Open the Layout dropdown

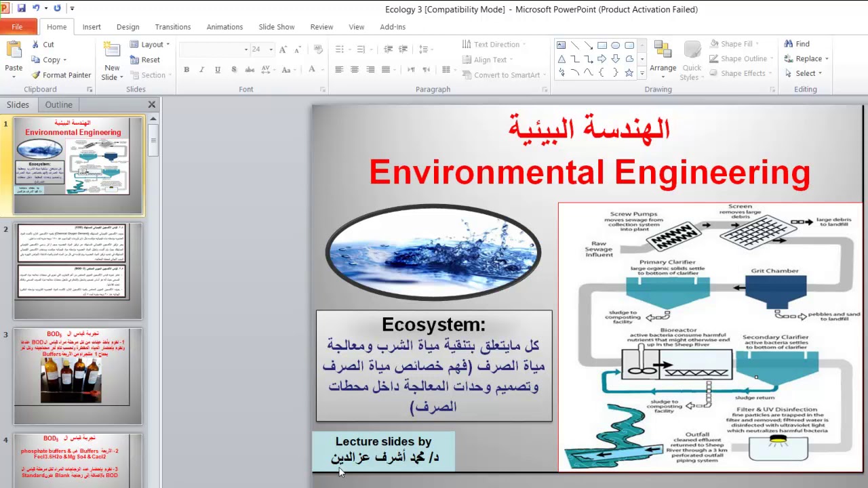coord(148,45)
